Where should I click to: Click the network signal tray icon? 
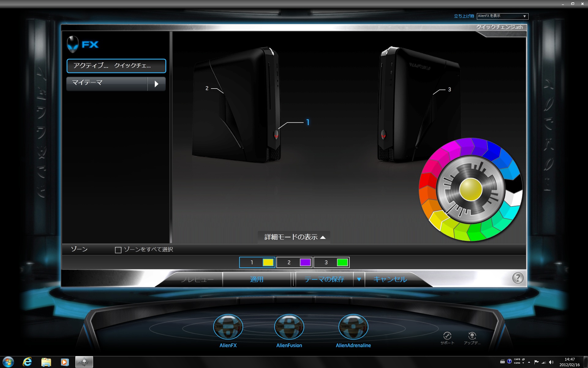pos(544,362)
